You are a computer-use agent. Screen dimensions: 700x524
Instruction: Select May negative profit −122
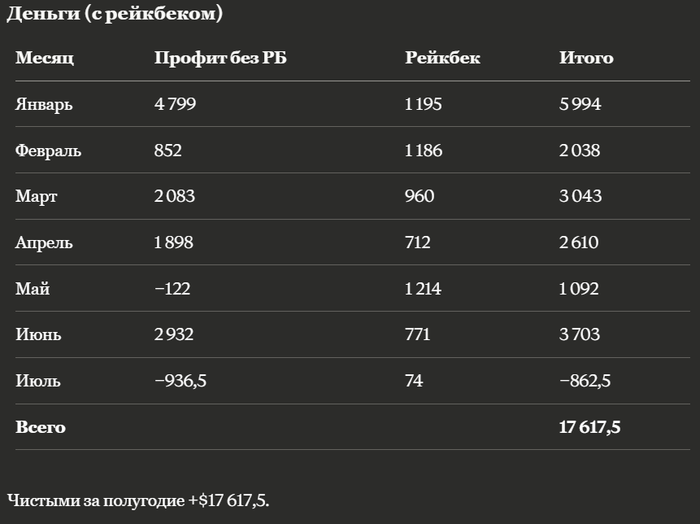172,289
